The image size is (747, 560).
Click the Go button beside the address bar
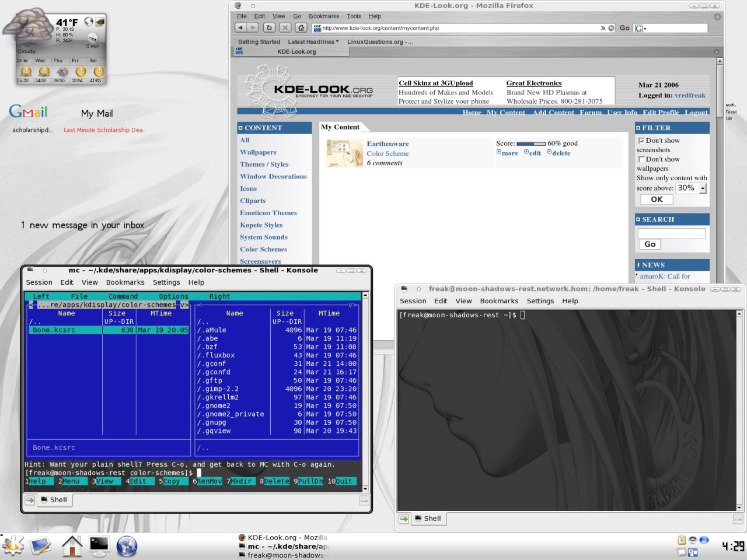tap(624, 28)
